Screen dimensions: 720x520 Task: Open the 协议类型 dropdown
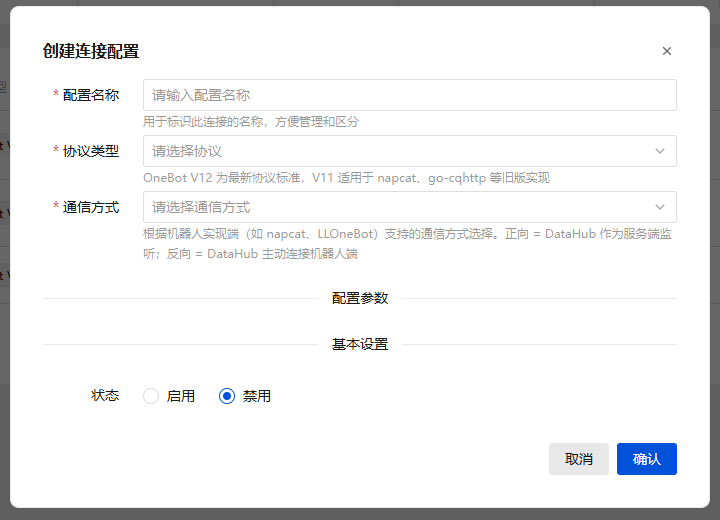(x=410, y=151)
